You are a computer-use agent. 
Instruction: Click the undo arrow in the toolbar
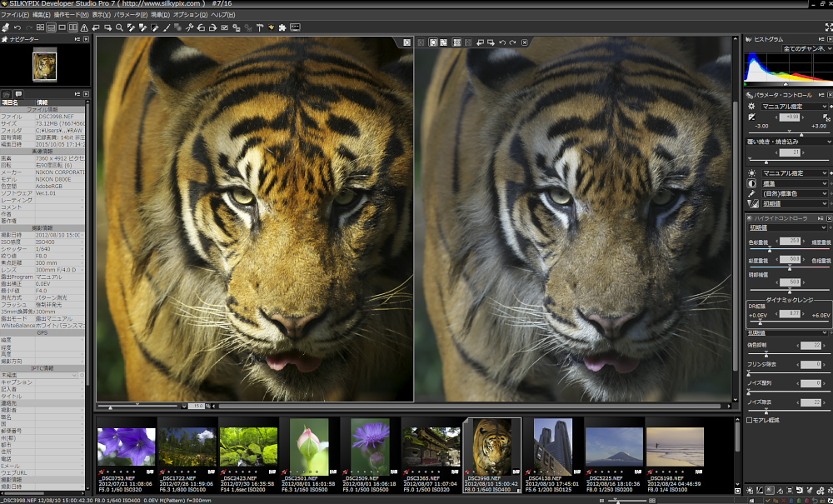pyautogui.click(x=17, y=27)
